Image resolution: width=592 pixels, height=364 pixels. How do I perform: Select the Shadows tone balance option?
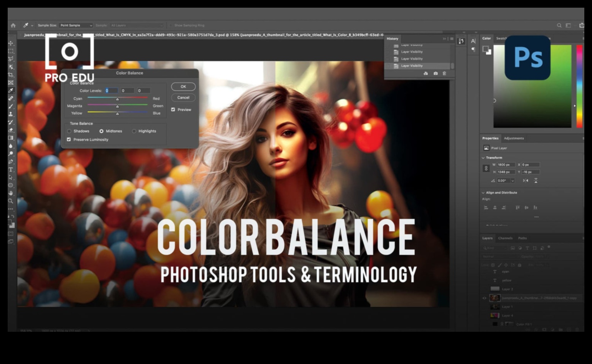coord(69,131)
